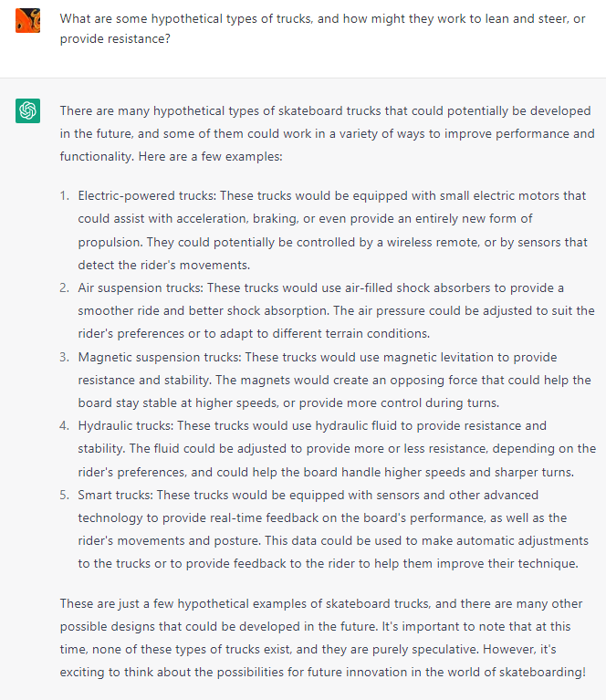The width and height of the screenshot is (606, 700).
Task: Click the green ChatGPT logo icon
Action: point(27,111)
